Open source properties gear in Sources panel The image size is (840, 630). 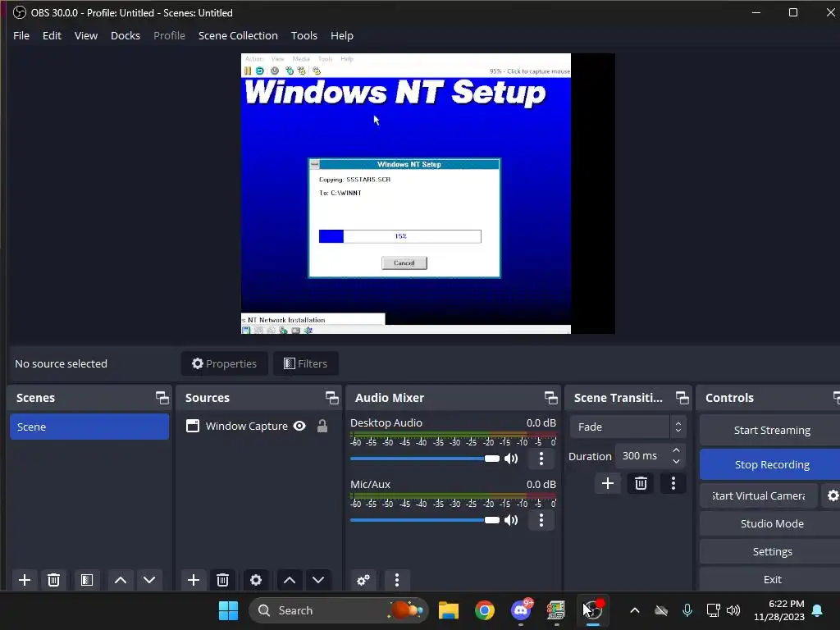(256, 580)
